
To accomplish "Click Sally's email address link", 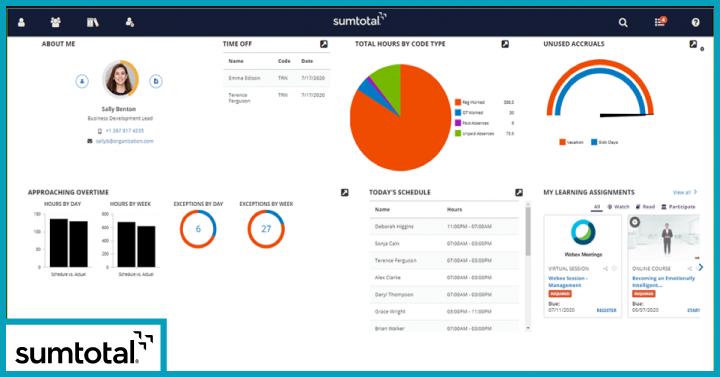I will (x=124, y=141).
